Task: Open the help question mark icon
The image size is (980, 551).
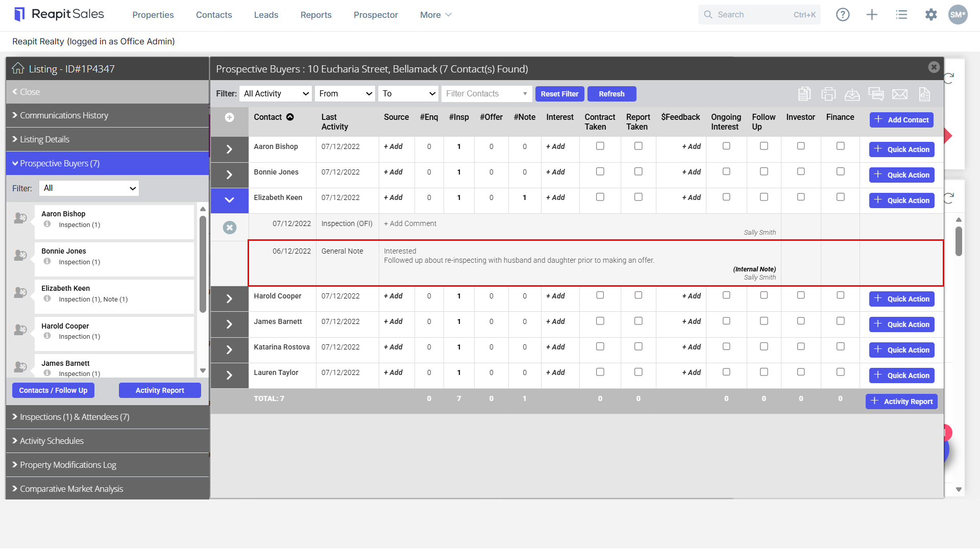Action: click(x=843, y=15)
